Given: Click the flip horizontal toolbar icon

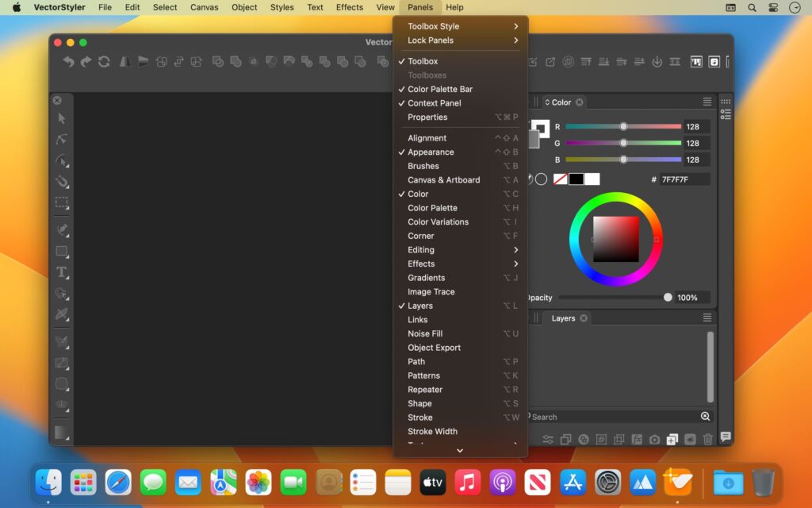Looking at the screenshot, I should (125, 61).
